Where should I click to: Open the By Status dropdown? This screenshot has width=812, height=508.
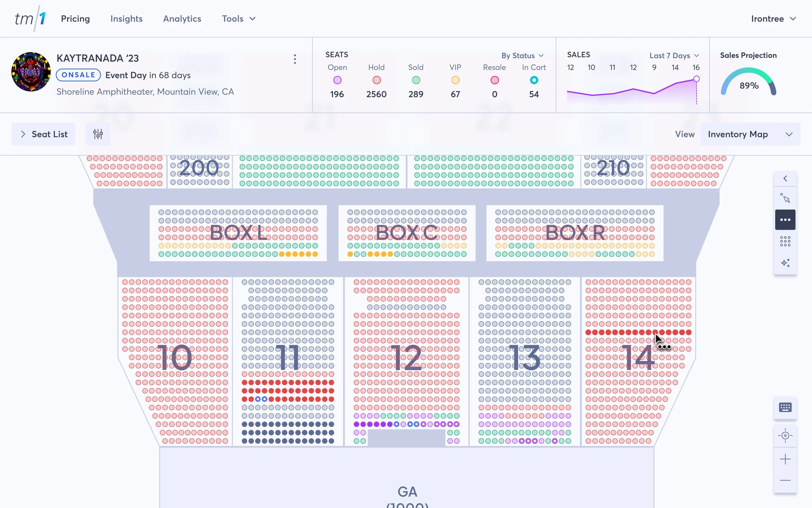[x=522, y=56]
